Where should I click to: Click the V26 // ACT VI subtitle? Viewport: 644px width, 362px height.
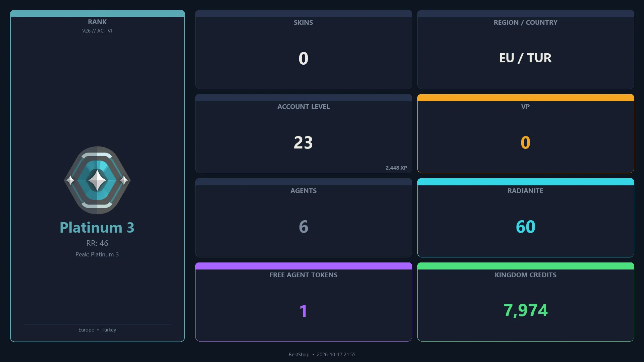pos(97,31)
